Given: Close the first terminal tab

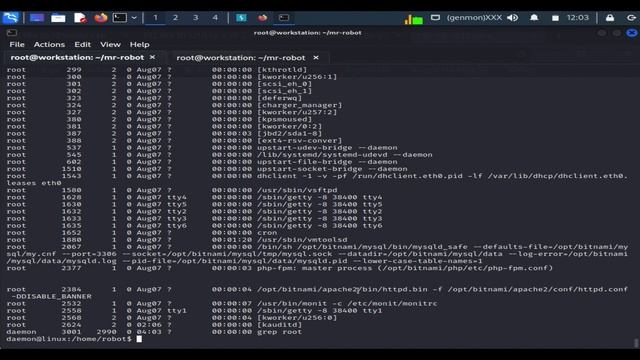Looking at the screenshot, I should (x=152, y=57).
